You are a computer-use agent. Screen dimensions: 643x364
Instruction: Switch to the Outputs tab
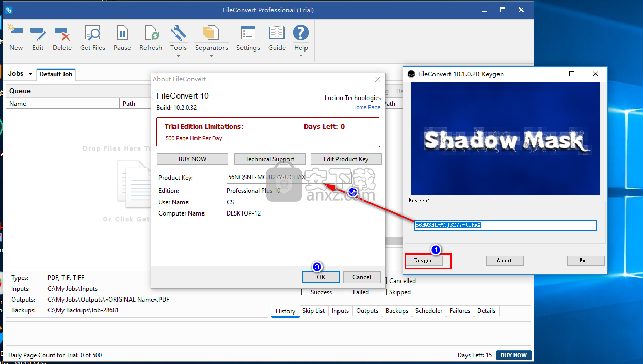367,311
